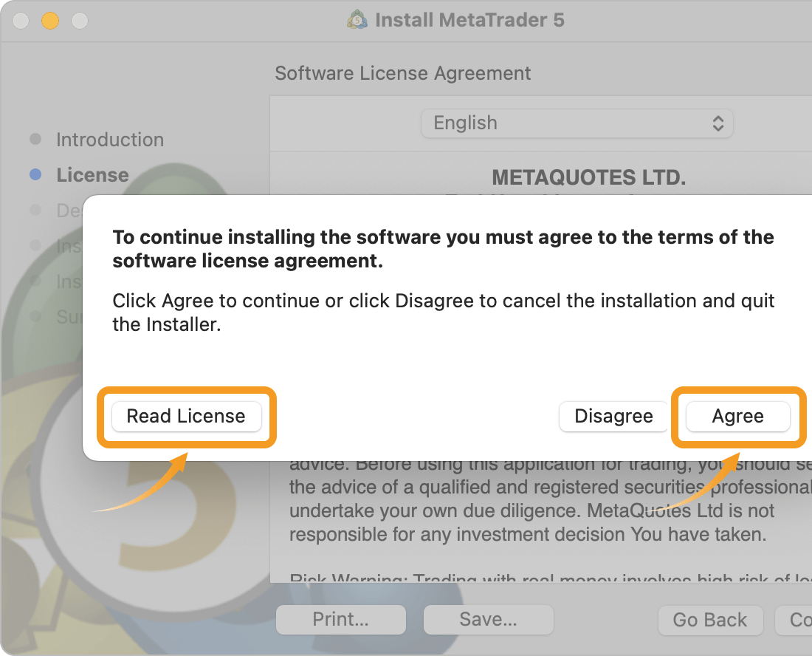Click MetaTrader 5 icon in title bar

tap(357, 20)
